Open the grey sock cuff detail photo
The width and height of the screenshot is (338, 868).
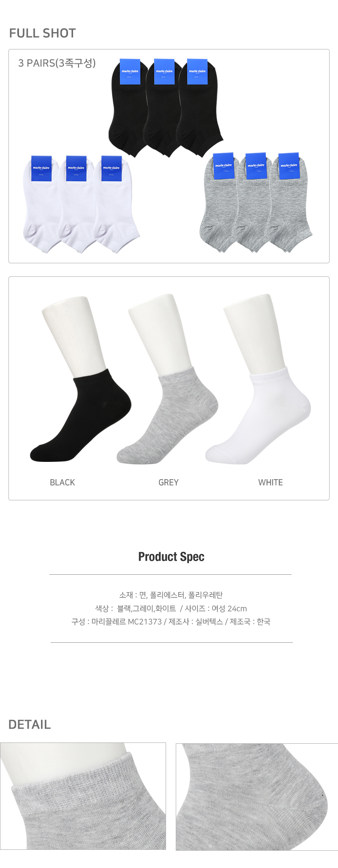coord(83,796)
